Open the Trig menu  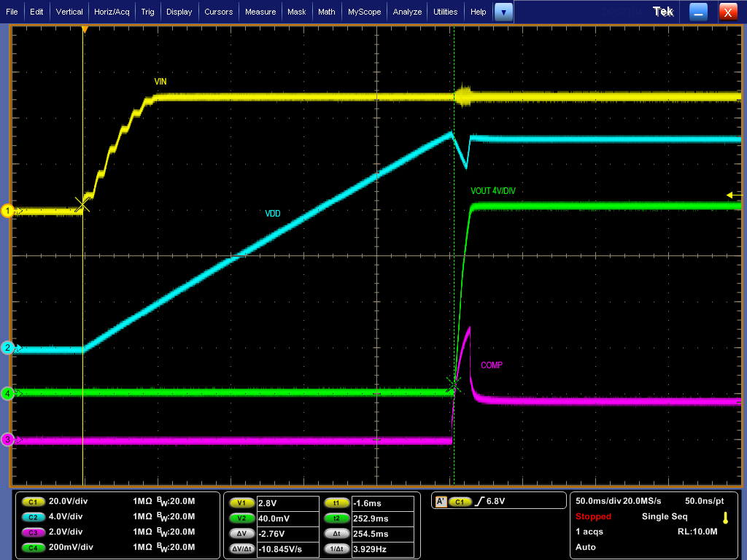point(147,12)
